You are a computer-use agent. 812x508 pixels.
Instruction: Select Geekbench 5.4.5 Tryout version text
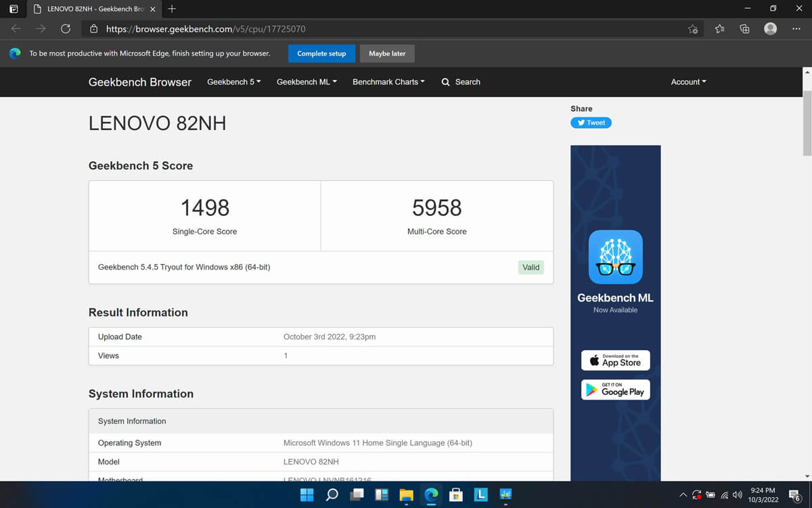tap(184, 268)
